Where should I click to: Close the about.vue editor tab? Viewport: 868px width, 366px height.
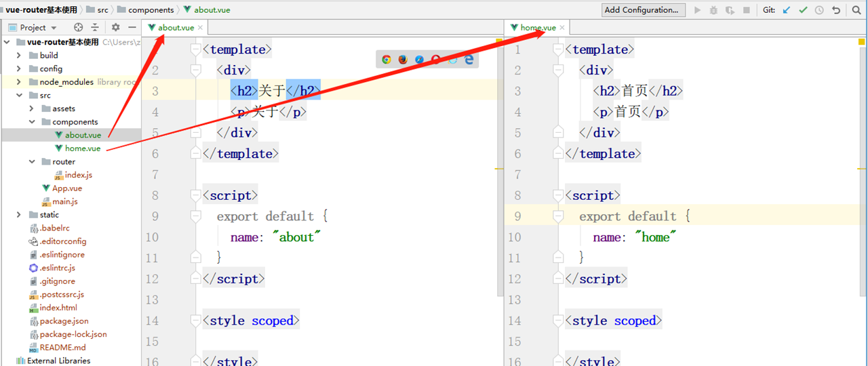200,28
